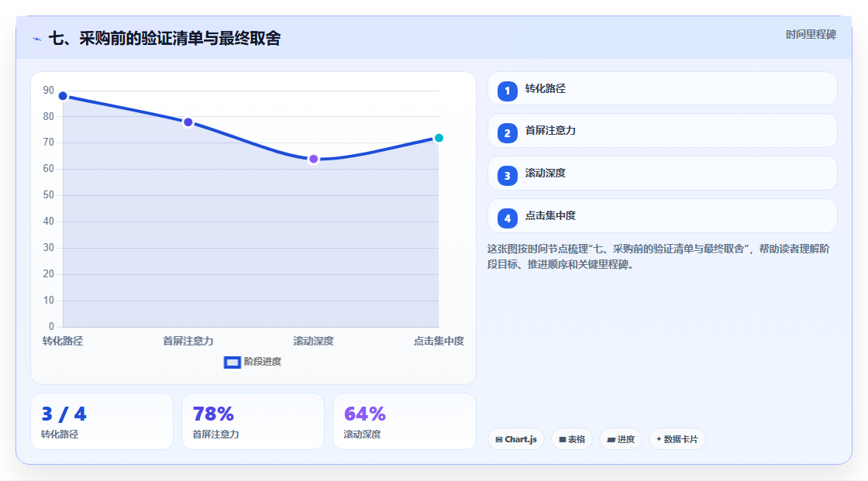Click the x-axis label 点击集中度
868x481 pixels.
click(x=439, y=341)
